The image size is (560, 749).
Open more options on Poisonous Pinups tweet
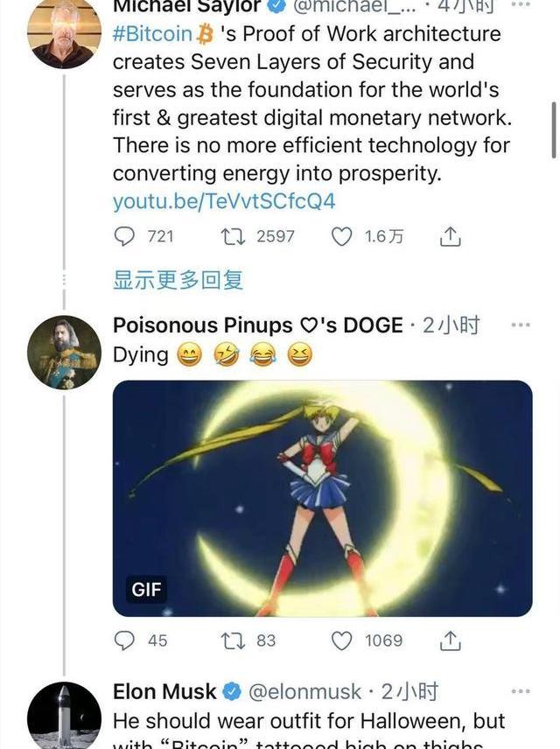tap(521, 325)
